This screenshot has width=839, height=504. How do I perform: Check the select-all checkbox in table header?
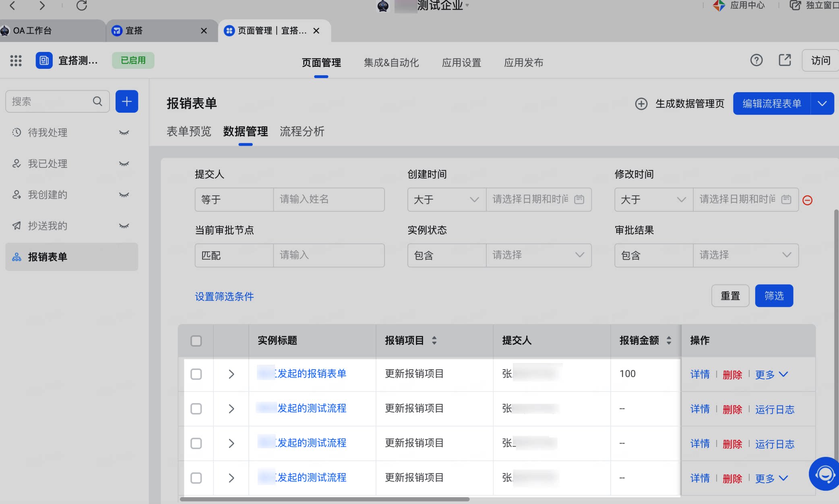coord(196,341)
